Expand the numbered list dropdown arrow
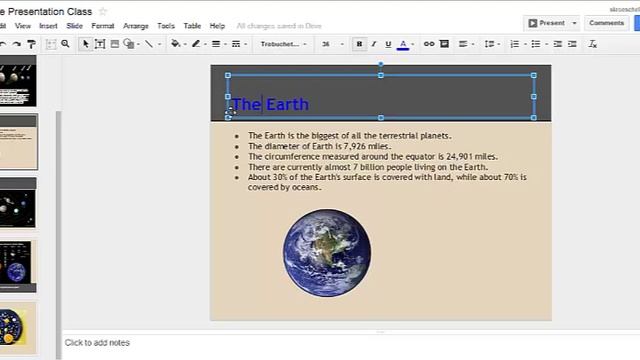 (x=525, y=44)
